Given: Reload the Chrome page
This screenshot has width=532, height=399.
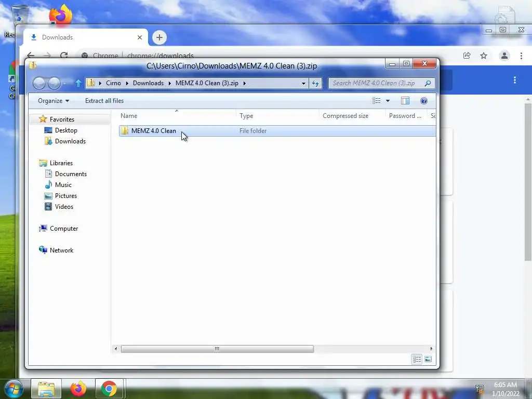Looking at the screenshot, I should [64, 55].
